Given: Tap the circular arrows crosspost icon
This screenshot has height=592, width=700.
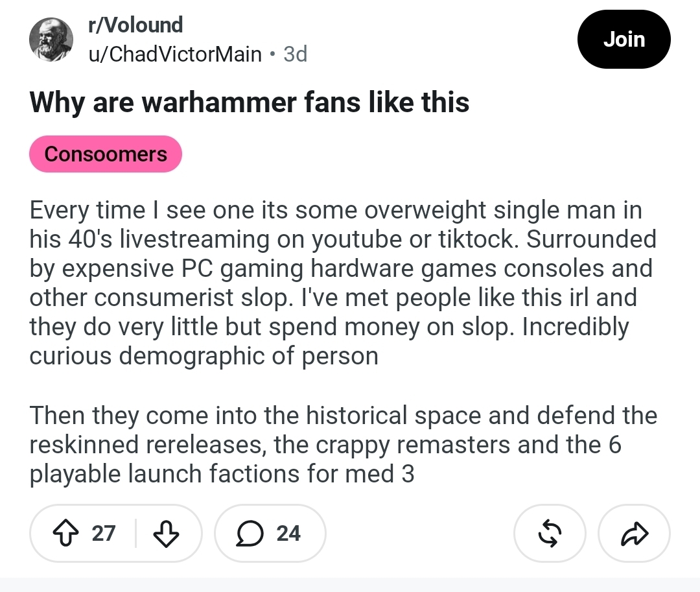Looking at the screenshot, I should coord(550,533).
